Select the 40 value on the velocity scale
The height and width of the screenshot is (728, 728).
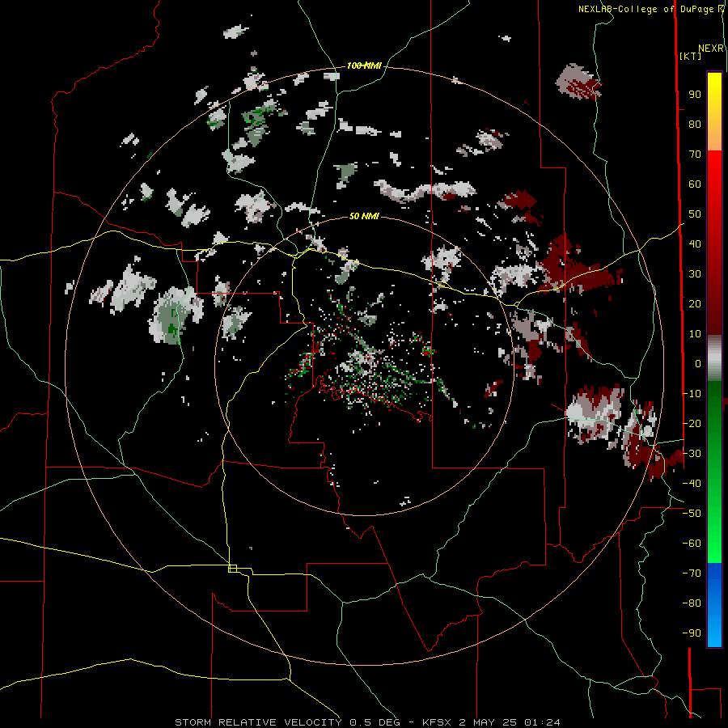(695, 243)
